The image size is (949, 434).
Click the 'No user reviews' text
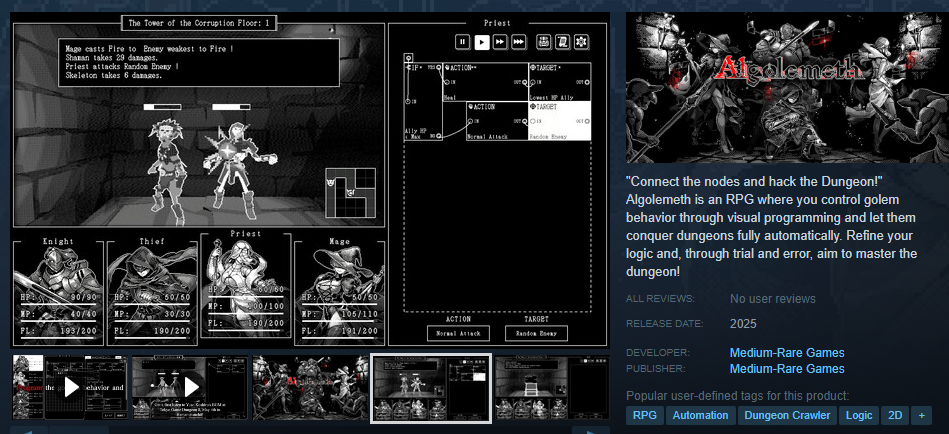coord(773,298)
